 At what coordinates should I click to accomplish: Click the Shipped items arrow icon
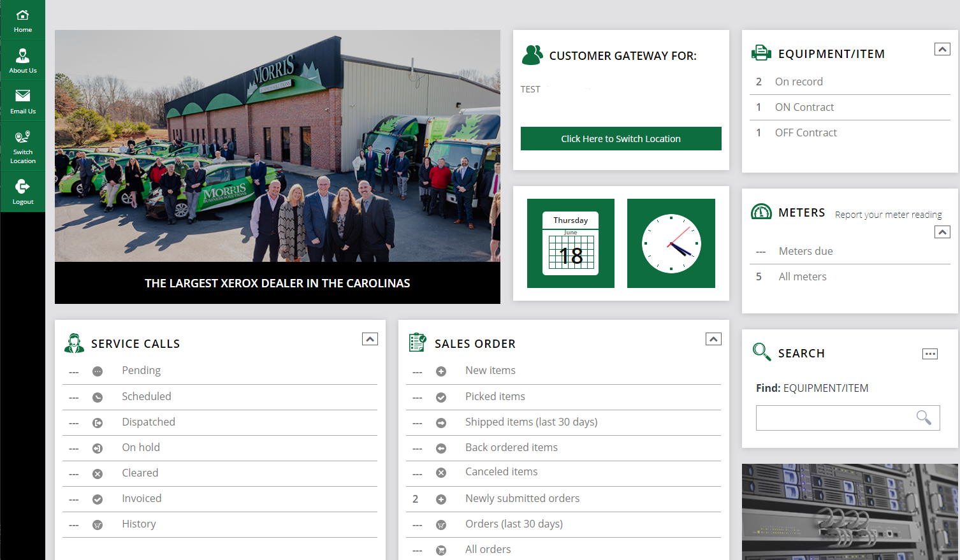point(441,423)
